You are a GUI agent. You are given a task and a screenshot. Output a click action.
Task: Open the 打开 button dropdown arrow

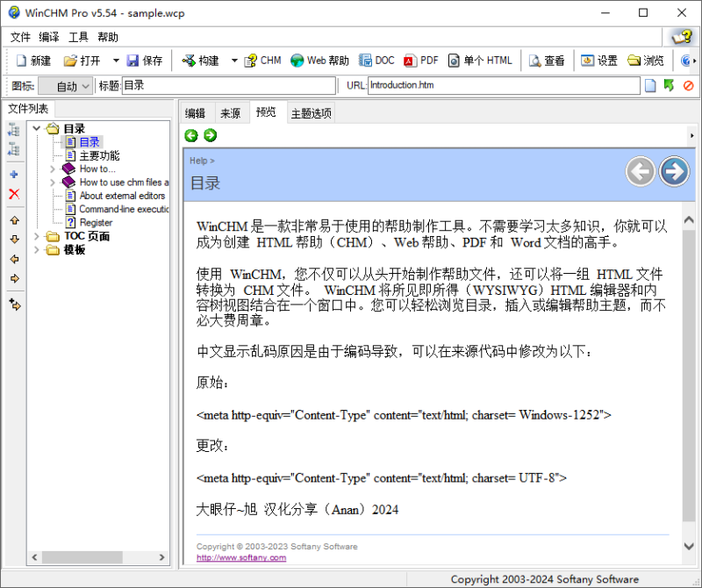pyautogui.click(x=114, y=61)
